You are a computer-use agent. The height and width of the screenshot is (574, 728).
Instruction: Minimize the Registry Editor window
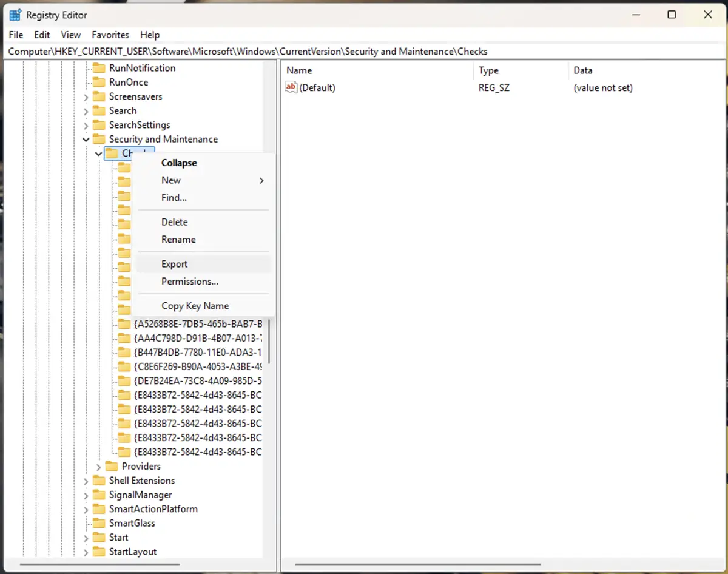point(636,15)
